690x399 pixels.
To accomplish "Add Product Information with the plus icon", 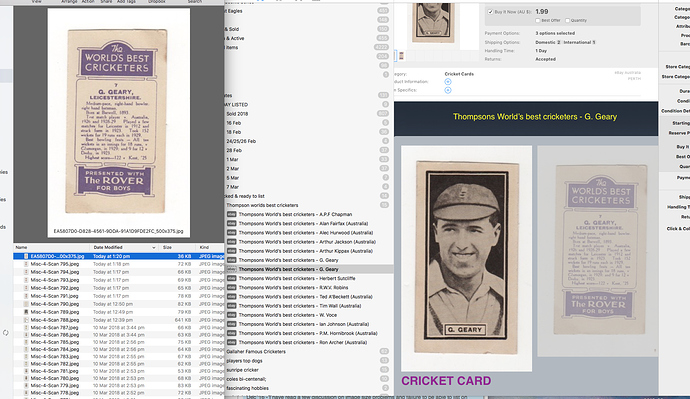I will [x=448, y=81].
